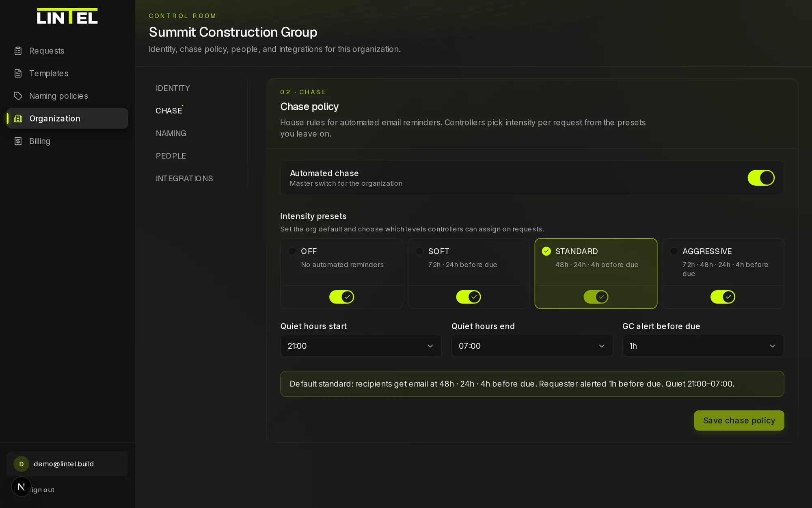Click the Billing receipt icon
The width and height of the screenshot is (812, 508).
pyautogui.click(x=18, y=141)
